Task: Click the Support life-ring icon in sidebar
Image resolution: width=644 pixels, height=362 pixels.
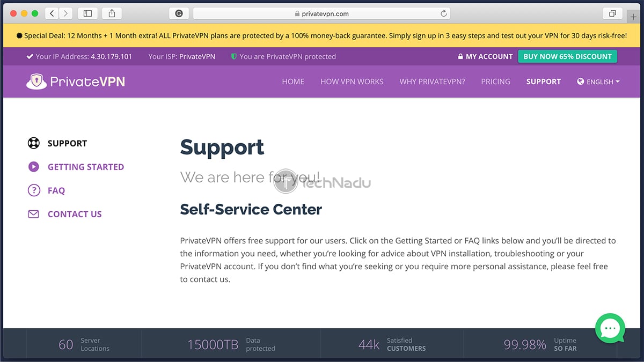Action: coord(33,143)
